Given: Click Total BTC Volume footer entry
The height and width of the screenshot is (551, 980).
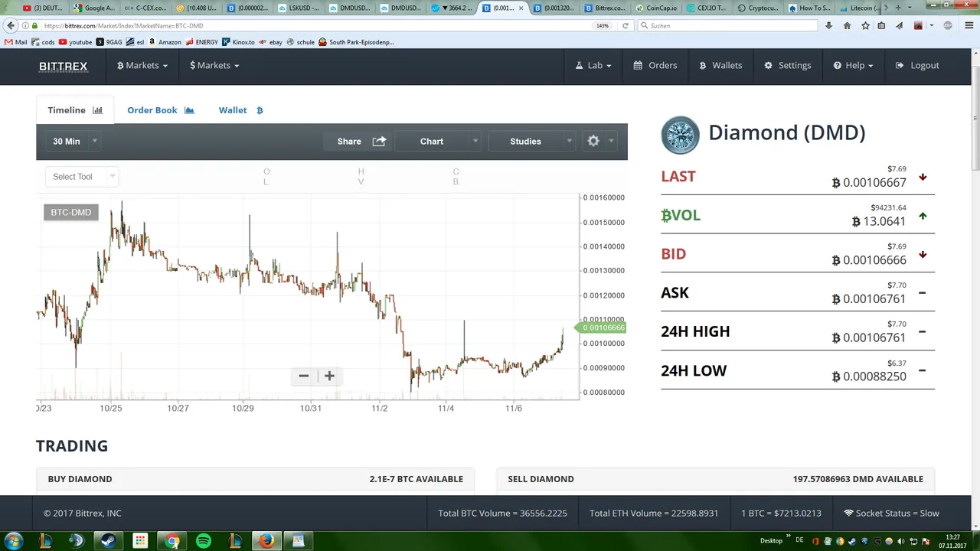Looking at the screenshot, I should tap(502, 514).
